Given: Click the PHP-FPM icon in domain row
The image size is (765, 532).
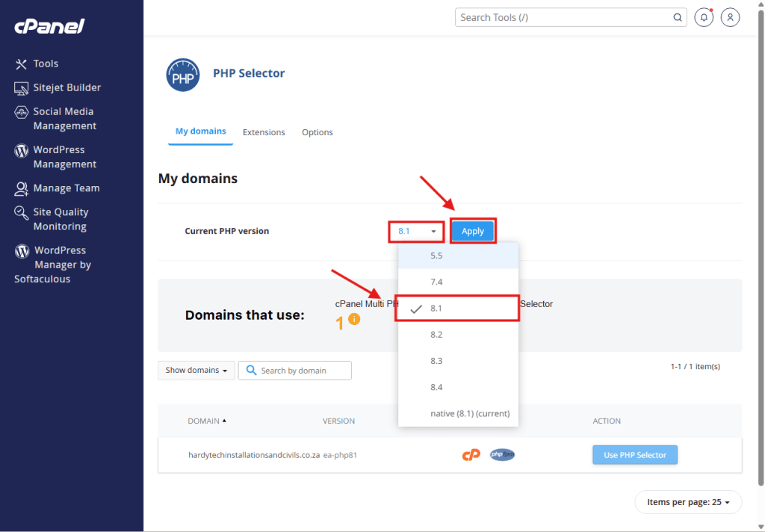Looking at the screenshot, I should pos(503,454).
